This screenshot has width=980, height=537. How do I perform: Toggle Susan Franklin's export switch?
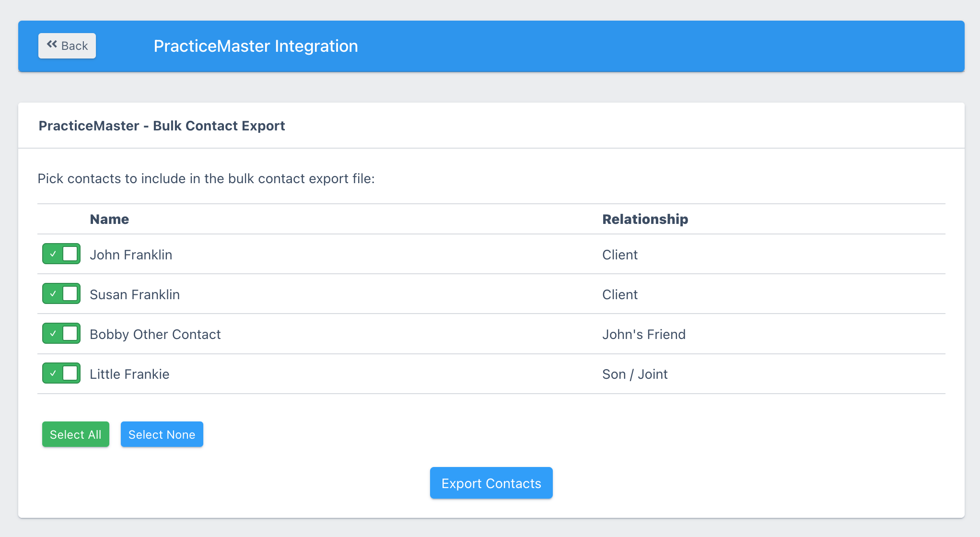pyautogui.click(x=61, y=293)
